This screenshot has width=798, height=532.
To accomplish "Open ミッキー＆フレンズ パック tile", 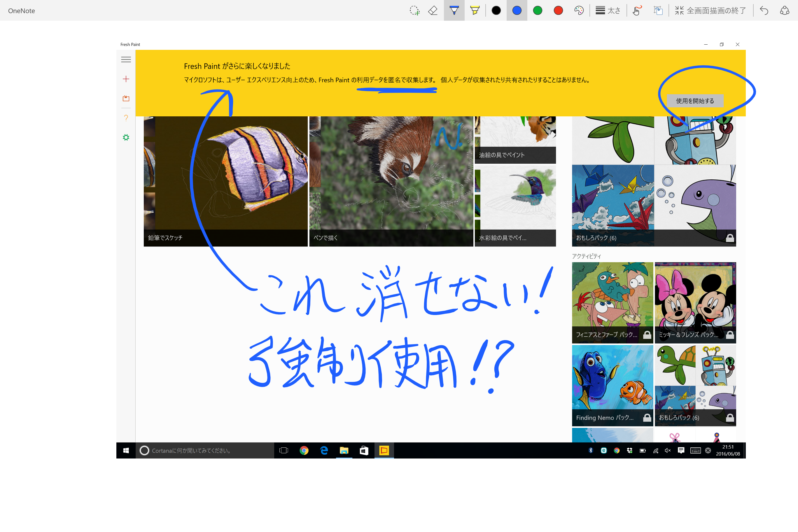I will coord(695,303).
